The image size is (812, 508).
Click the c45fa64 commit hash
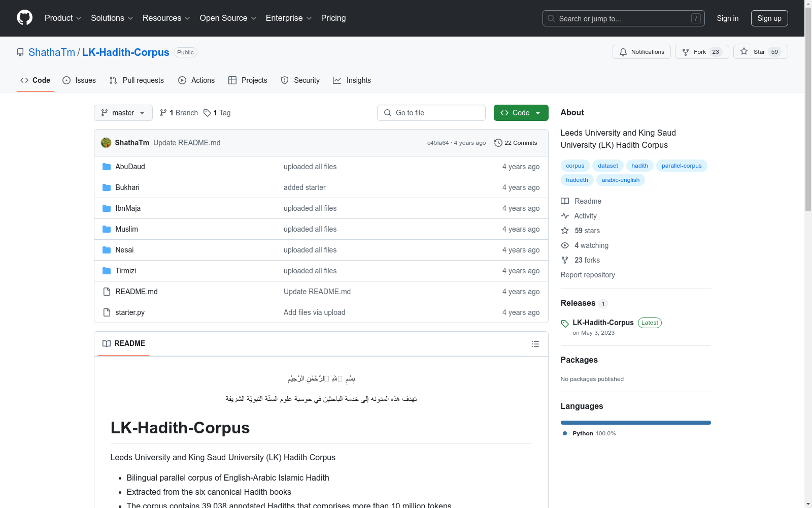pyautogui.click(x=438, y=143)
